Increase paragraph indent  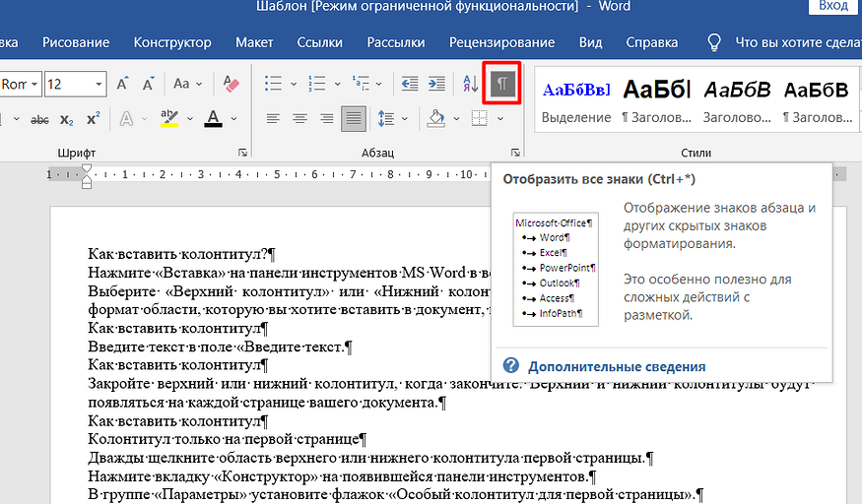point(435,84)
